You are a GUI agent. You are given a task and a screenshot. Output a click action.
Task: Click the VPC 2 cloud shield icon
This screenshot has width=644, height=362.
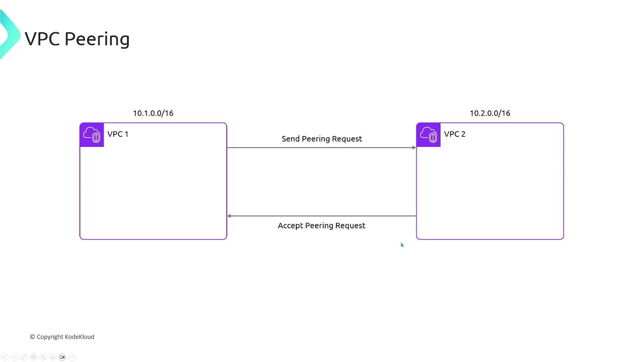428,135
